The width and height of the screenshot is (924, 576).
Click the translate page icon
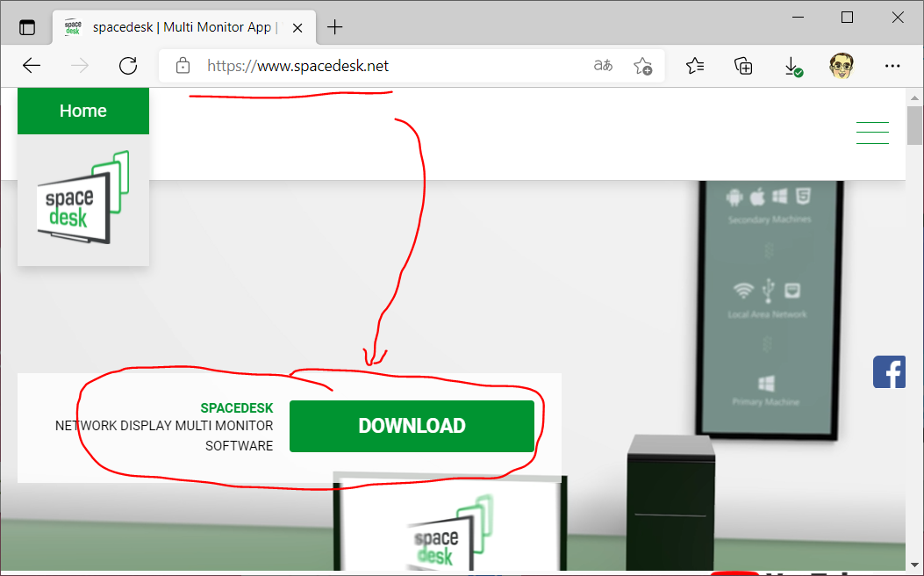pyautogui.click(x=603, y=66)
